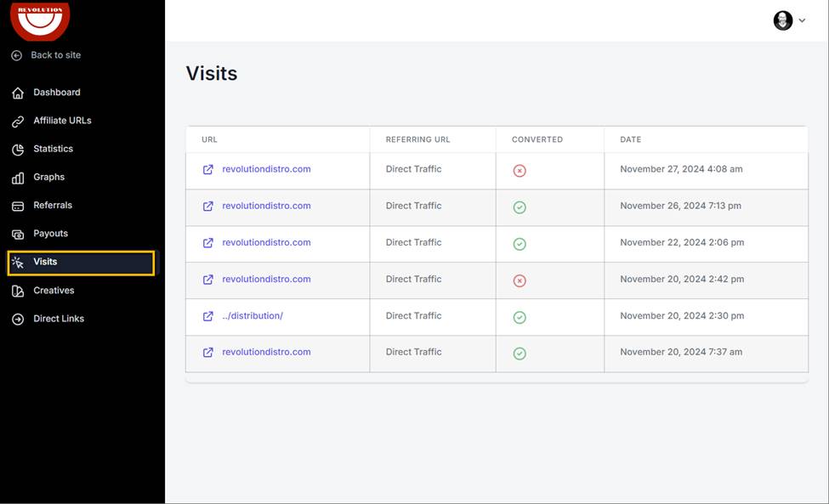This screenshot has width=829, height=504.
Task: Click the user avatar picture
Action: pyautogui.click(x=783, y=20)
